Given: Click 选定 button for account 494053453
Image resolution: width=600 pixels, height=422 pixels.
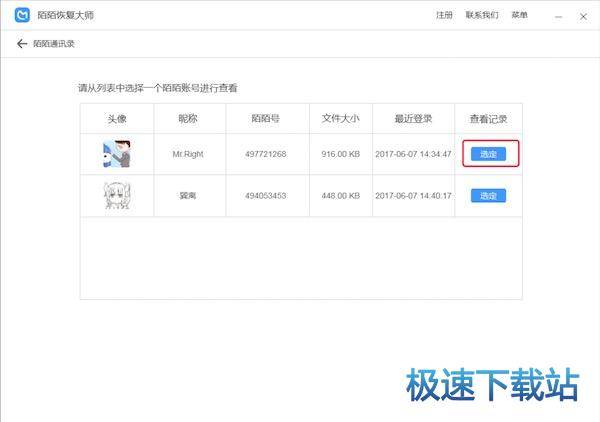Looking at the screenshot, I should 488,196.
